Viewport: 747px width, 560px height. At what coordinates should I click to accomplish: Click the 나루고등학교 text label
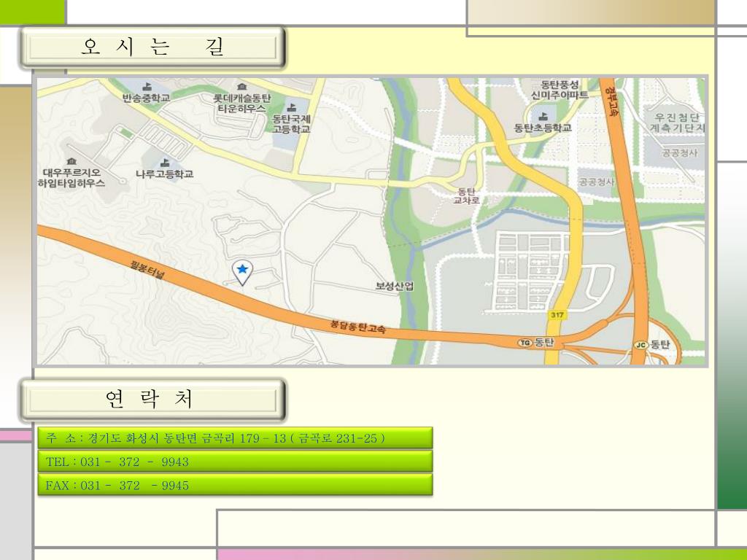point(165,174)
